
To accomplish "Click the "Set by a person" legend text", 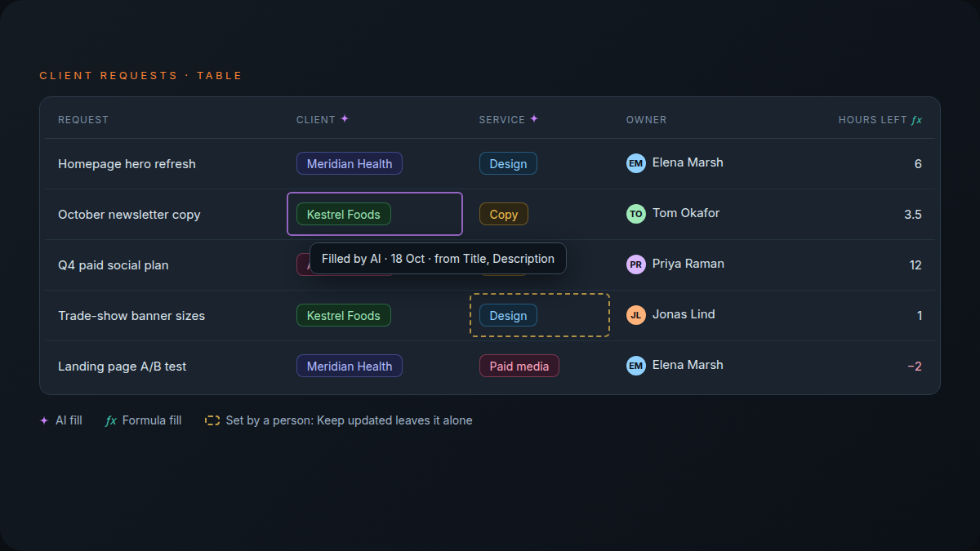I will (x=350, y=420).
